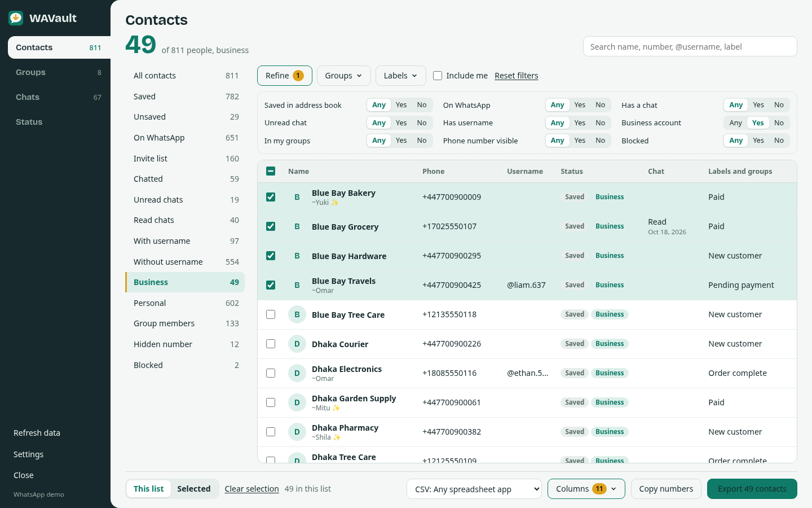Screen dimensions: 812x508
Task: Open the CSV export format dropdown
Action: pos(474,489)
